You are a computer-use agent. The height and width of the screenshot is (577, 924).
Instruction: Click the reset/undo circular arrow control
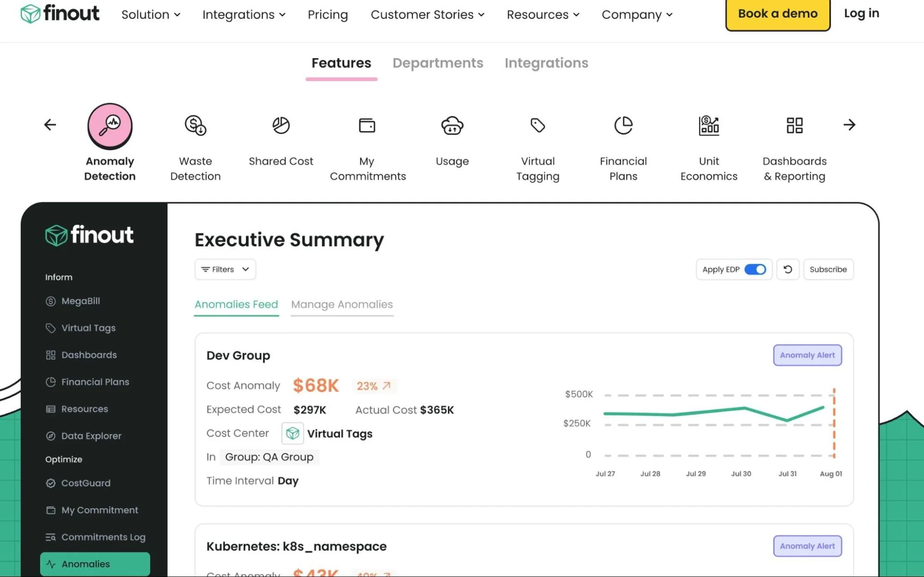click(x=788, y=269)
